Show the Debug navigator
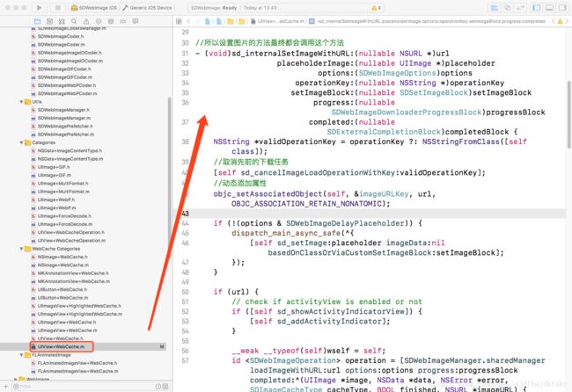Screen dimensions: 572x392 [111, 21]
